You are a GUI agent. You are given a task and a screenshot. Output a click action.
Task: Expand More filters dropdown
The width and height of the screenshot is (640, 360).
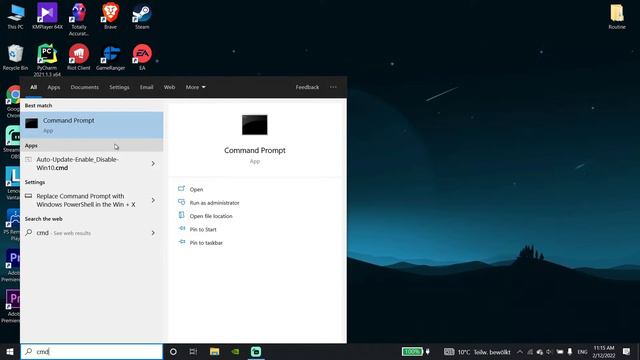[x=196, y=87]
